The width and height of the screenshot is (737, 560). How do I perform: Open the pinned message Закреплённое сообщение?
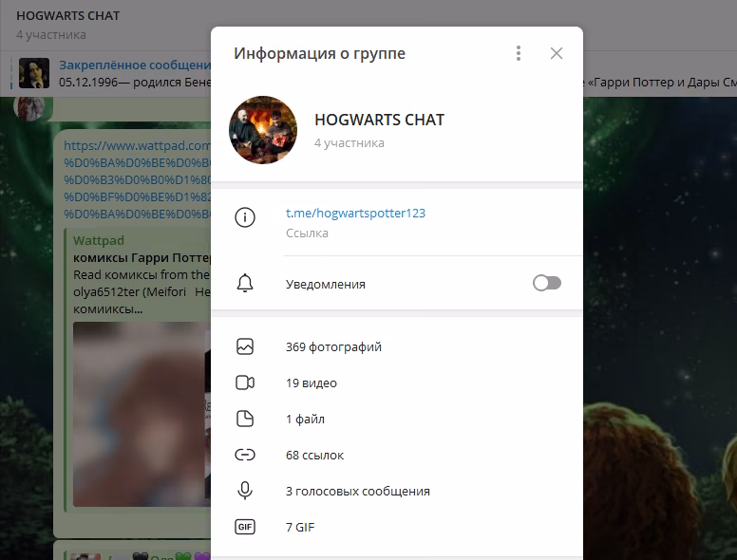135,65
